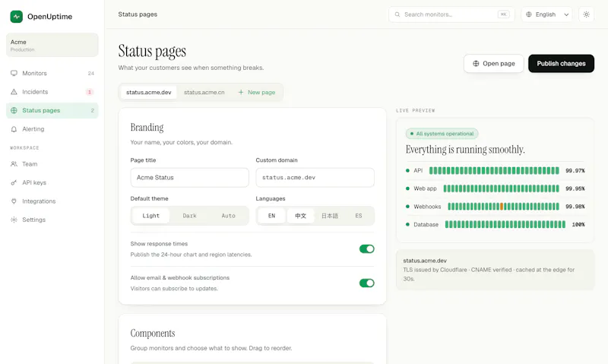Open Team in the workspace menu

point(52,164)
